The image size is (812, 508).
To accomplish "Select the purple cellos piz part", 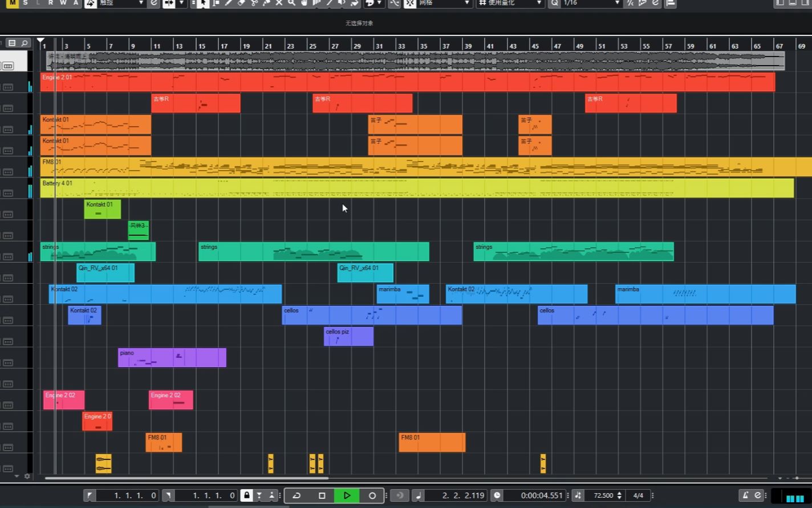I will [348, 336].
